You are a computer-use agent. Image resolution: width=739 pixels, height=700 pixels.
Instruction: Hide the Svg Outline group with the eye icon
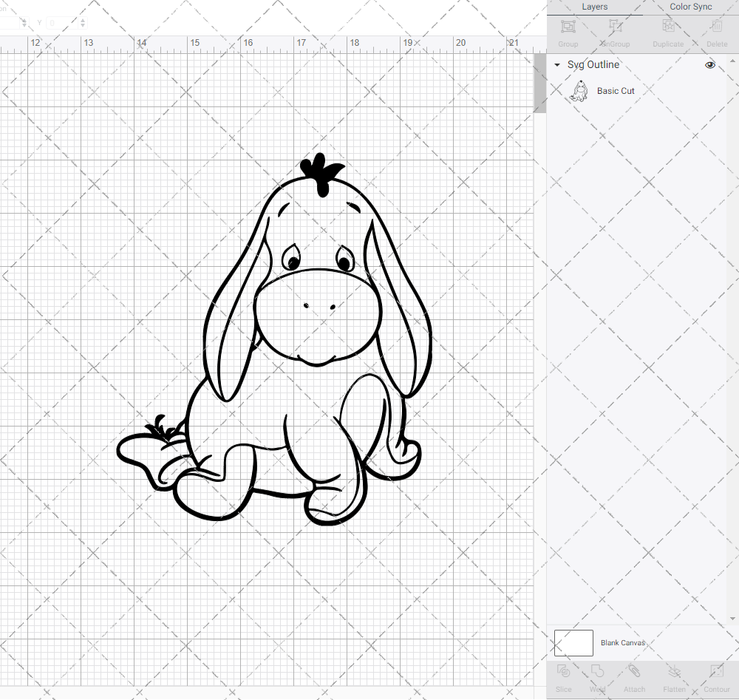coord(709,65)
